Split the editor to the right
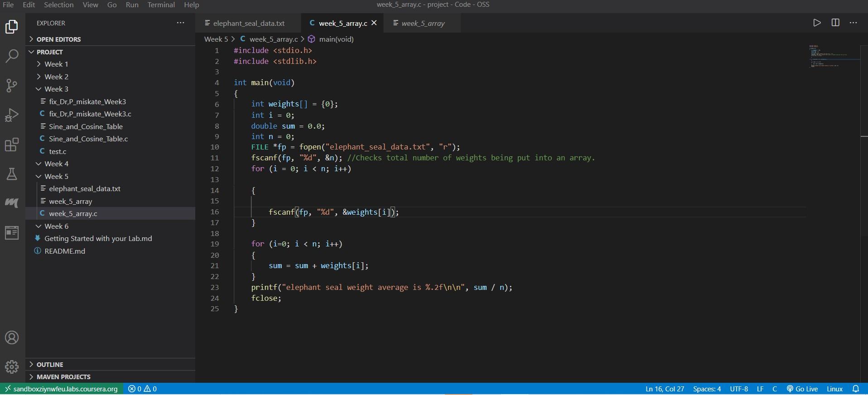868x395 pixels. point(835,23)
